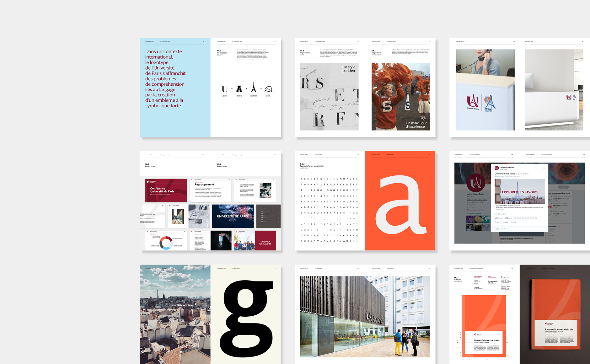Click the sketched globe icon in the equation
The image size is (590, 364).
point(268,89)
